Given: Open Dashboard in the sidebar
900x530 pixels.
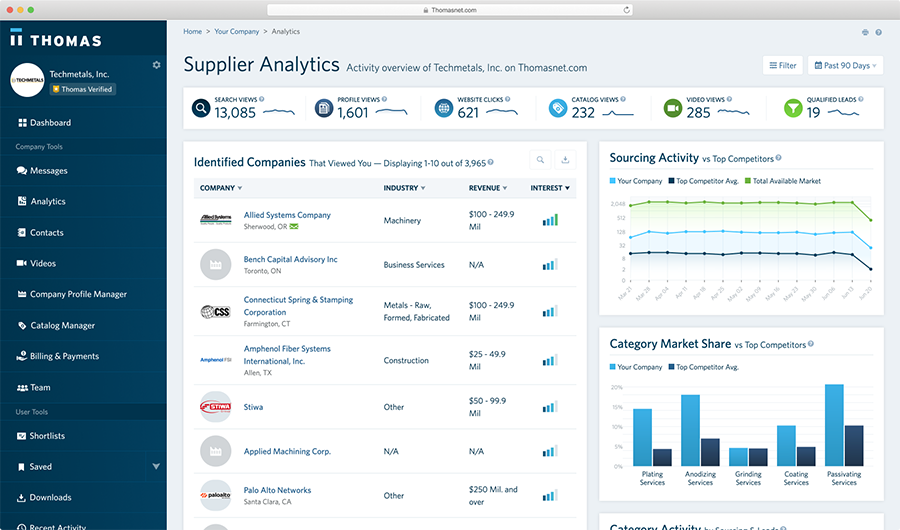Looking at the screenshot, I should point(83,123).
